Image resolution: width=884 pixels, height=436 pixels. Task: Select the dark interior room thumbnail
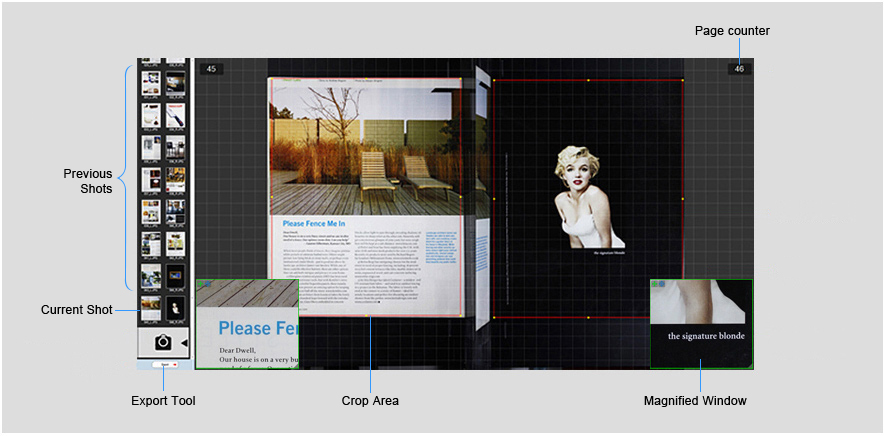coord(175,82)
